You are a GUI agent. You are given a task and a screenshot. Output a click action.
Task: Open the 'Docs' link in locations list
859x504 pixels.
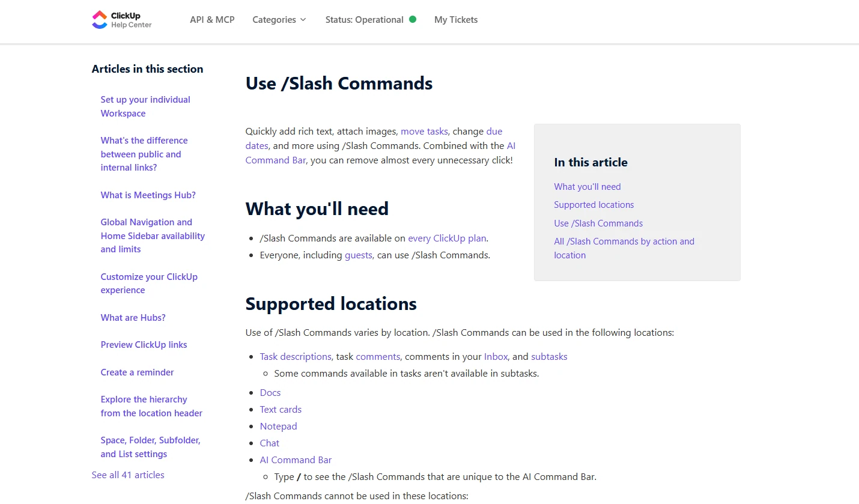[x=270, y=393]
